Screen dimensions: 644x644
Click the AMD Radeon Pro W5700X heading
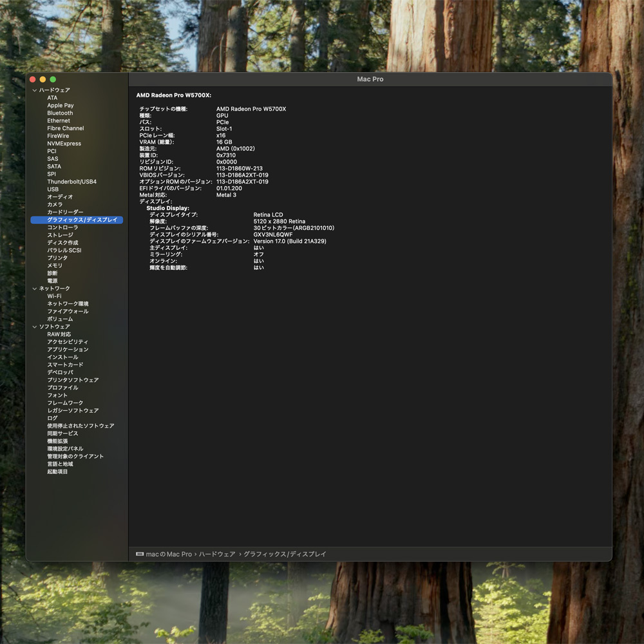(174, 95)
